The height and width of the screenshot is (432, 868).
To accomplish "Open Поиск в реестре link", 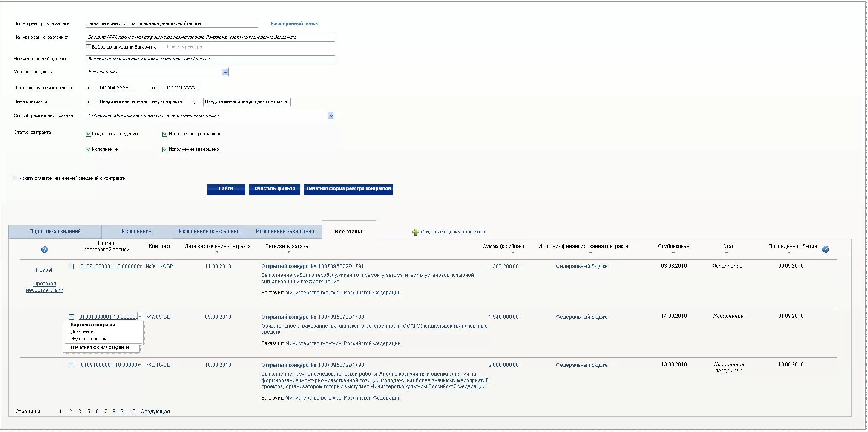I will tap(184, 47).
